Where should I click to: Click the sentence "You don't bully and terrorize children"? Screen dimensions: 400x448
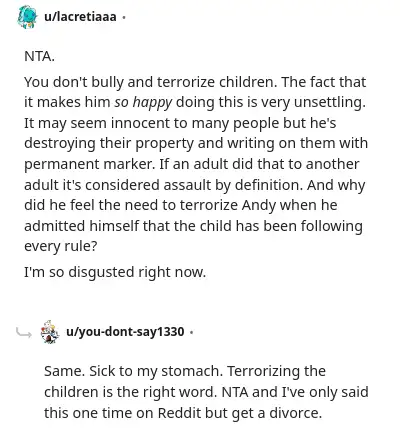[x=150, y=82]
